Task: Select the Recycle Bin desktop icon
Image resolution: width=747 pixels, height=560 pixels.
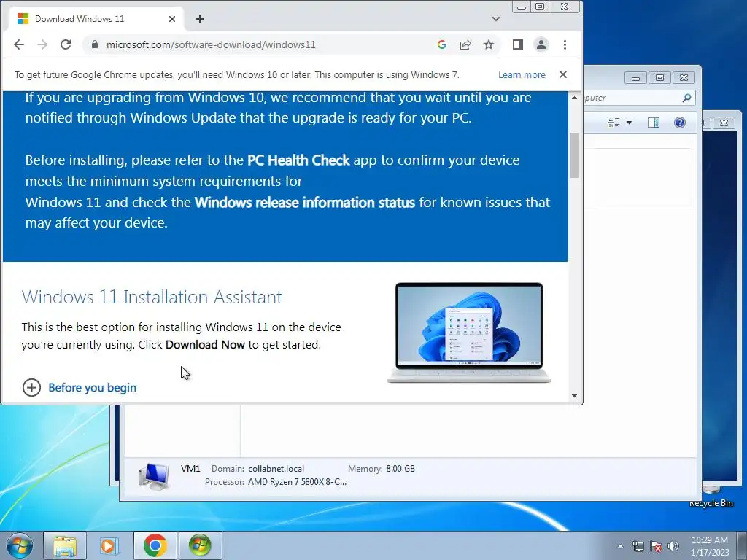Action: (711, 497)
